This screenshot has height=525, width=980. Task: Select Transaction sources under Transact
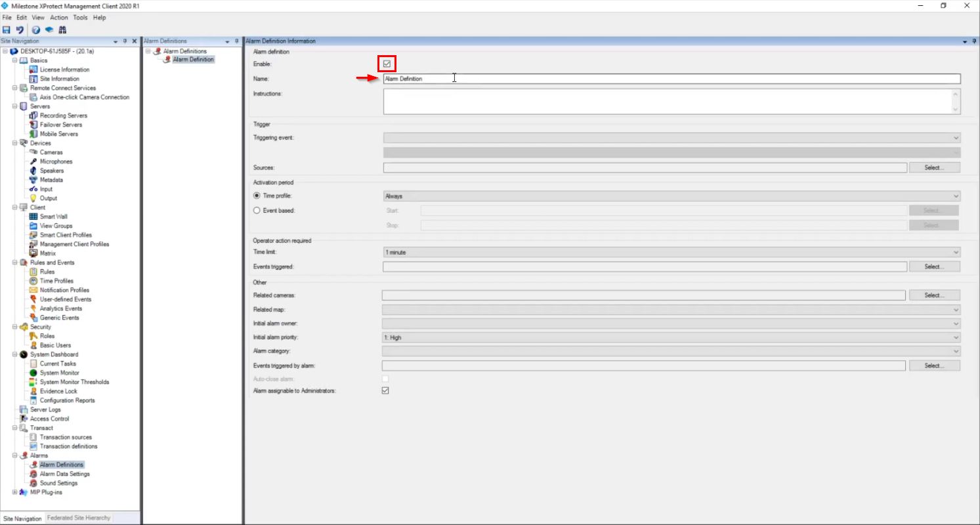pyautogui.click(x=66, y=437)
